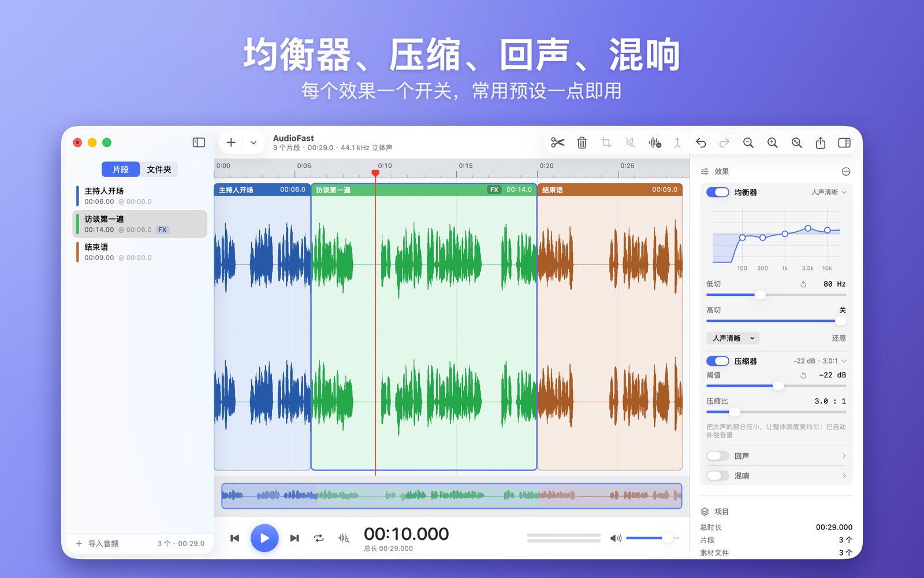The height and width of the screenshot is (578, 924).
Task: Open the share export icon
Action: coord(820,142)
